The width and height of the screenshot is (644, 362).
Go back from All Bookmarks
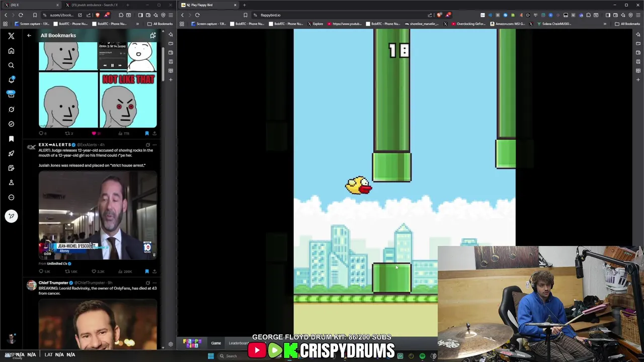(x=29, y=35)
